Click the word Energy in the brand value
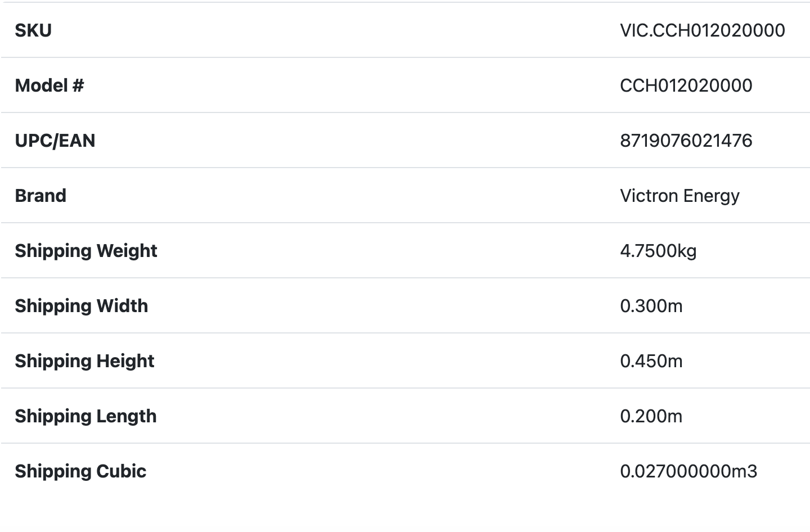The image size is (810, 532). click(x=711, y=196)
